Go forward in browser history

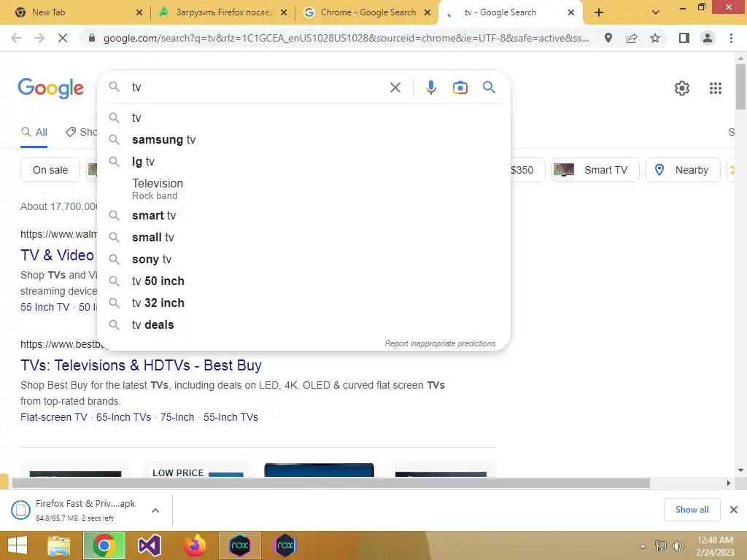[39, 38]
